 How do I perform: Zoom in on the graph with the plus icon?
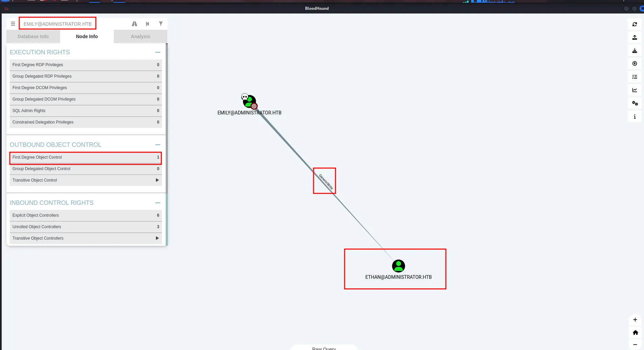[635, 320]
